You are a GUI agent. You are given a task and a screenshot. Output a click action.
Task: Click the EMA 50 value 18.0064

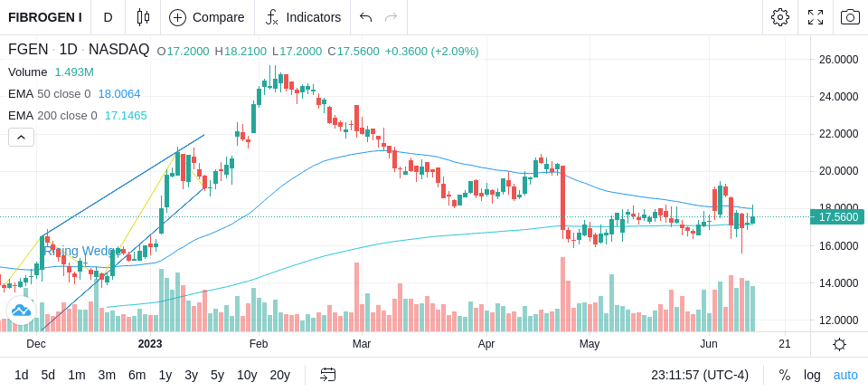click(x=119, y=94)
